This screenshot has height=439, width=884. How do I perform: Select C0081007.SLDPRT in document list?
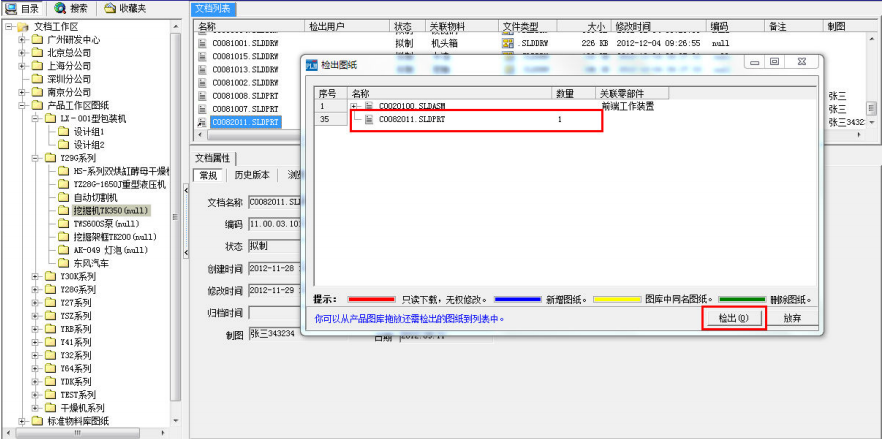point(245,108)
